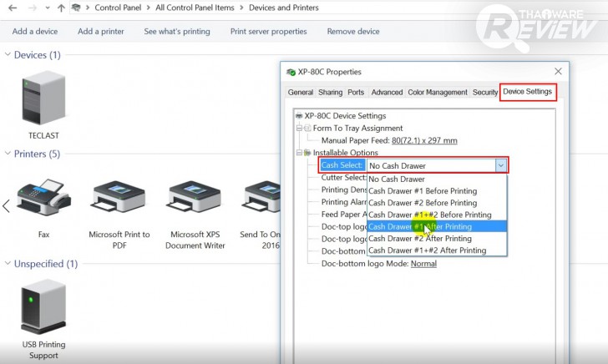The width and height of the screenshot is (608, 364).
Task: Click See what's printing
Action: pos(177,32)
